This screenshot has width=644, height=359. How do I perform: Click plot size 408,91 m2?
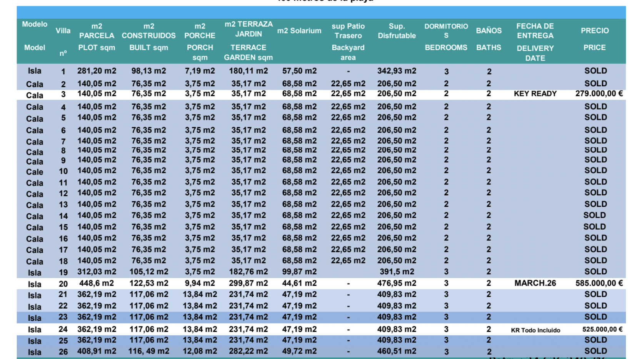pos(97,351)
